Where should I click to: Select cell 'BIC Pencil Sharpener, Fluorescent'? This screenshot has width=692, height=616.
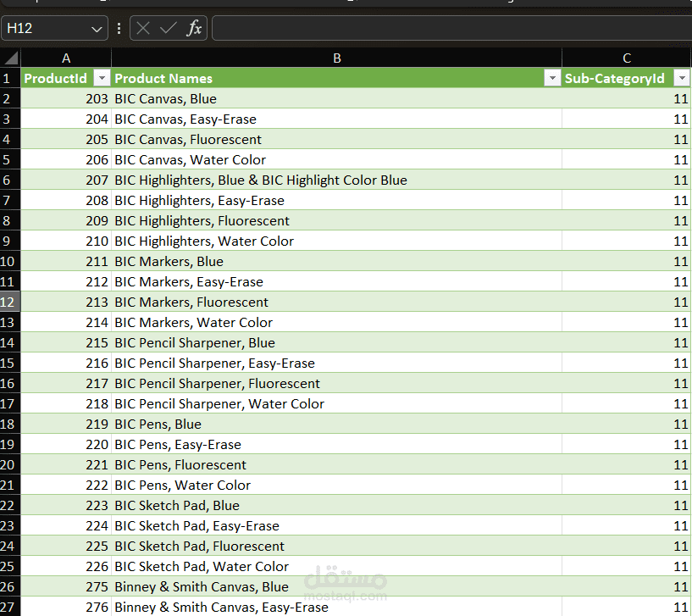click(337, 383)
